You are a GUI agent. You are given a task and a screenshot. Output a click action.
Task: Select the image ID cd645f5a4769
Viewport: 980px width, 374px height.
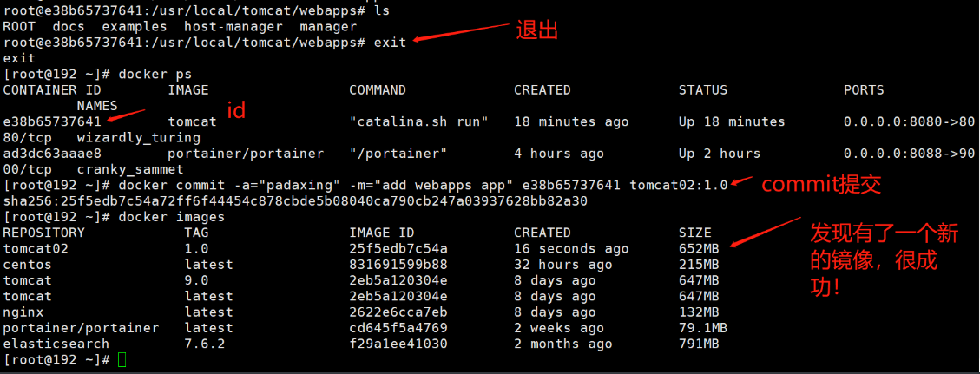click(x=398, y=328)
